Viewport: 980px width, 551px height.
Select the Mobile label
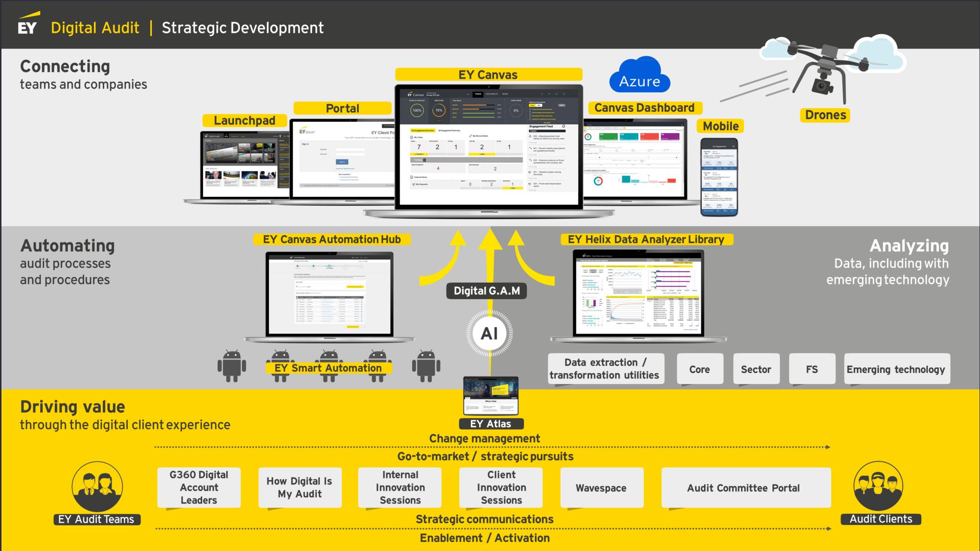point(721,126)
